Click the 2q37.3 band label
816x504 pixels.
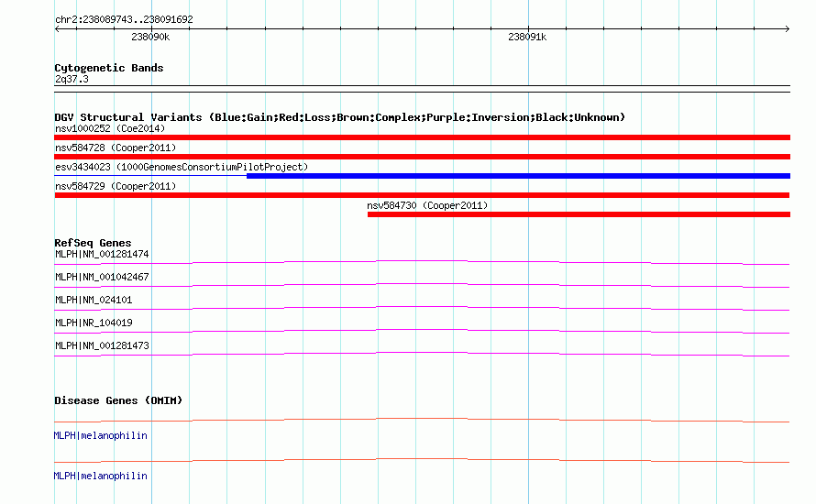[x=72, y=79]
